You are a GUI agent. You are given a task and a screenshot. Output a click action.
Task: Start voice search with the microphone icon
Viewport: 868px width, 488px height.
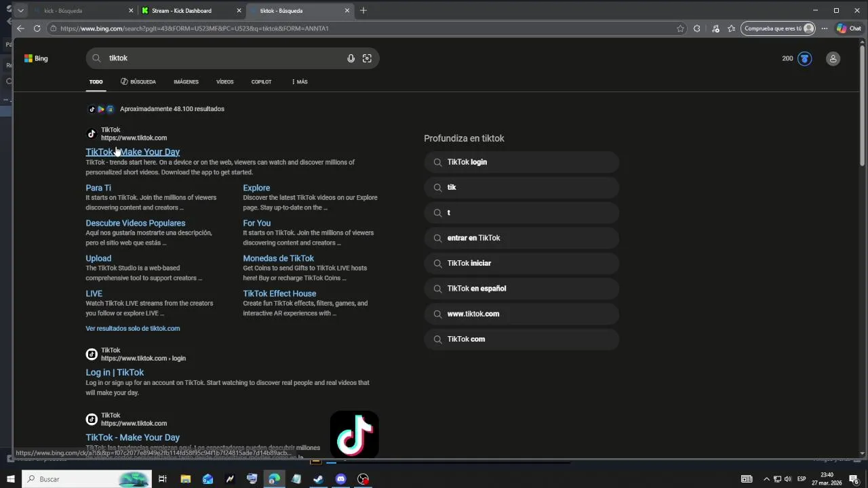[351, 58]
